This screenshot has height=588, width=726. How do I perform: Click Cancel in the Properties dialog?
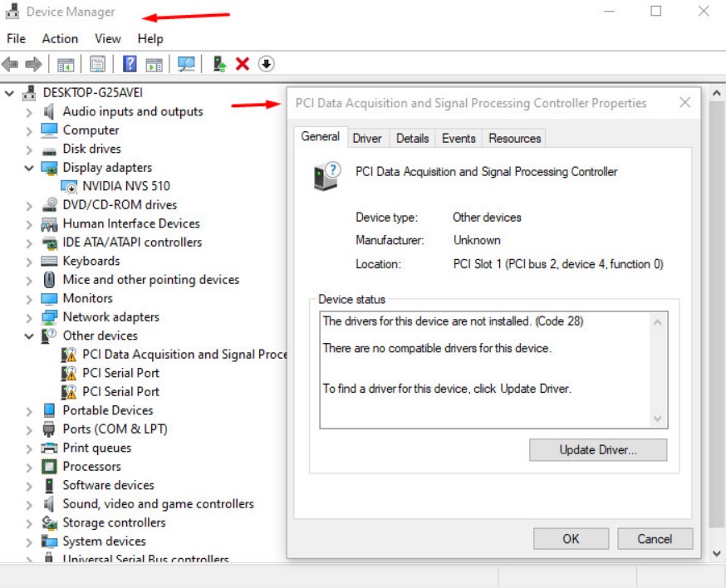(x=655, y=539)
